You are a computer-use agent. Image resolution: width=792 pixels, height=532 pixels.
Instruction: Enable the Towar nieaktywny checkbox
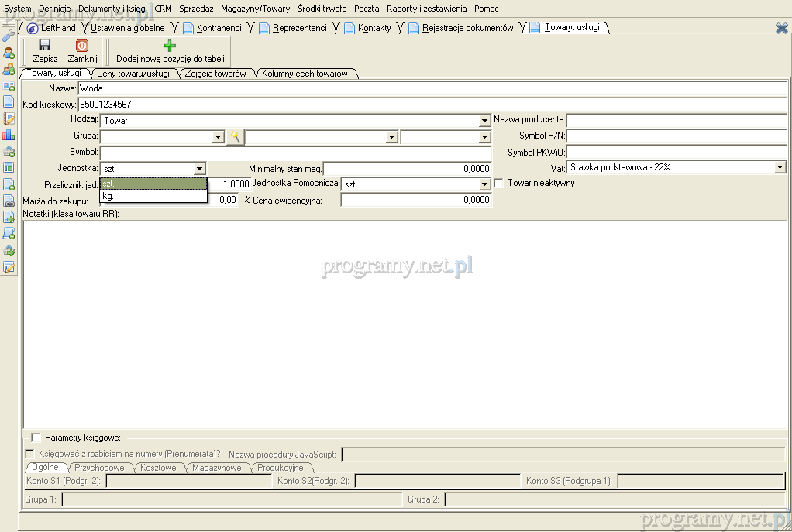499,184
